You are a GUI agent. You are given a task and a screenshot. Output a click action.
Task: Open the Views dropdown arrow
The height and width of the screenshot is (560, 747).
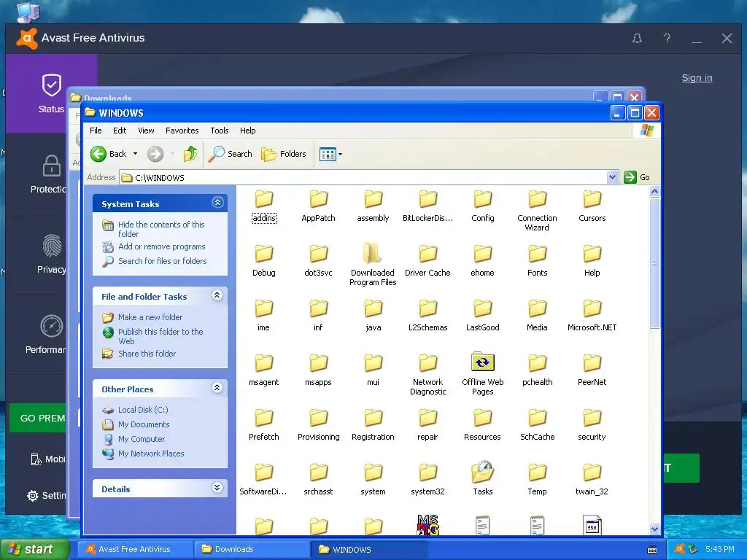[340, 155]
